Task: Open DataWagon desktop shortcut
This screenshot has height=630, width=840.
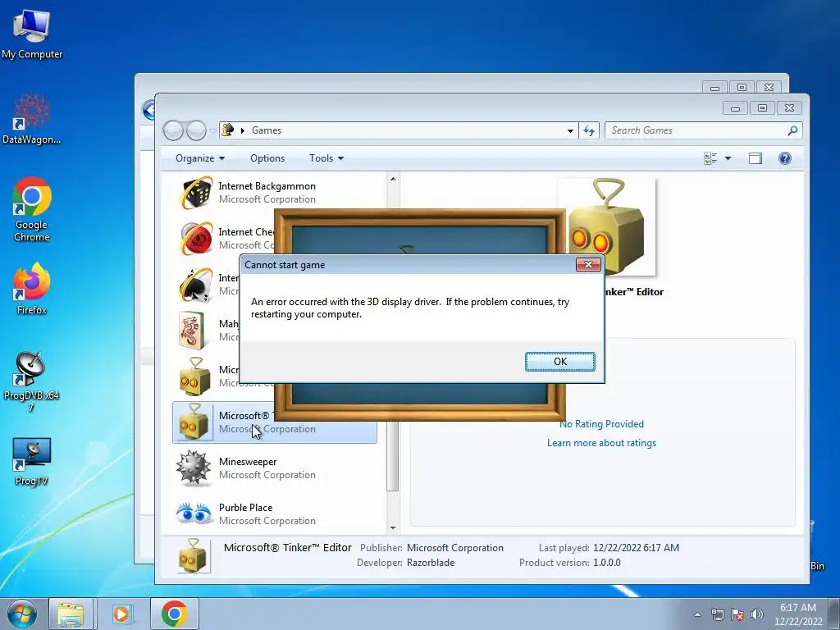Action: point(32,119)
